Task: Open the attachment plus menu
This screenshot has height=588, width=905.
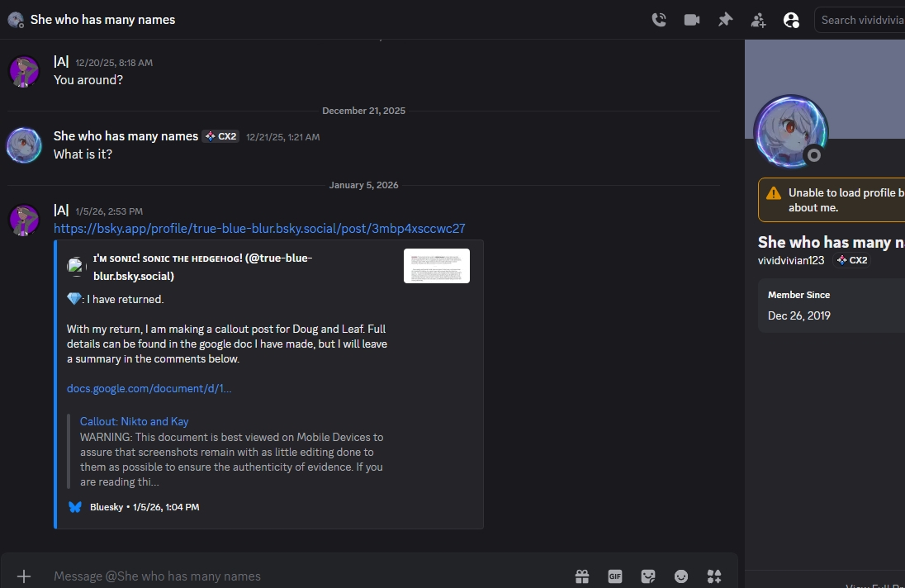Action: coord(24,576)
